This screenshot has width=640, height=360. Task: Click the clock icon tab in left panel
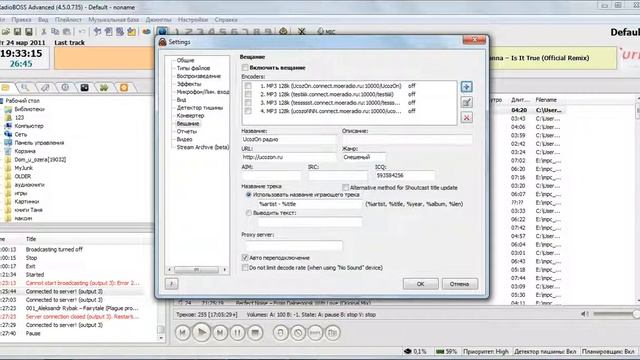(65, 87)
